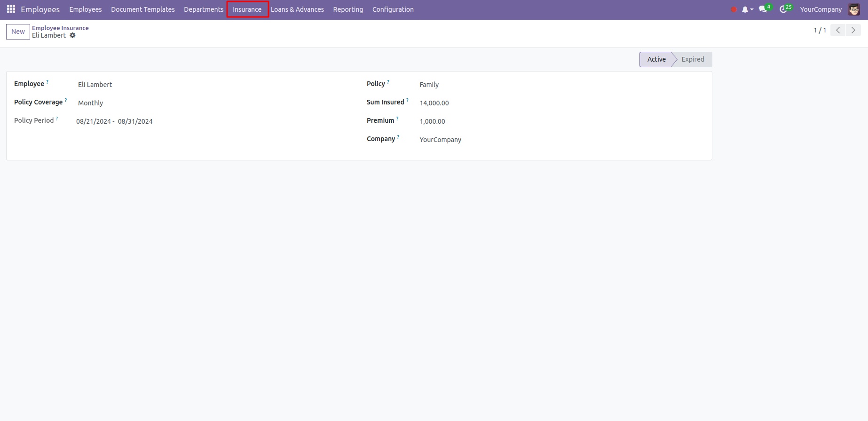Open the apps grid home menu
The height and width of the screenshot is (421, 868).
click(x=11, y=9)
